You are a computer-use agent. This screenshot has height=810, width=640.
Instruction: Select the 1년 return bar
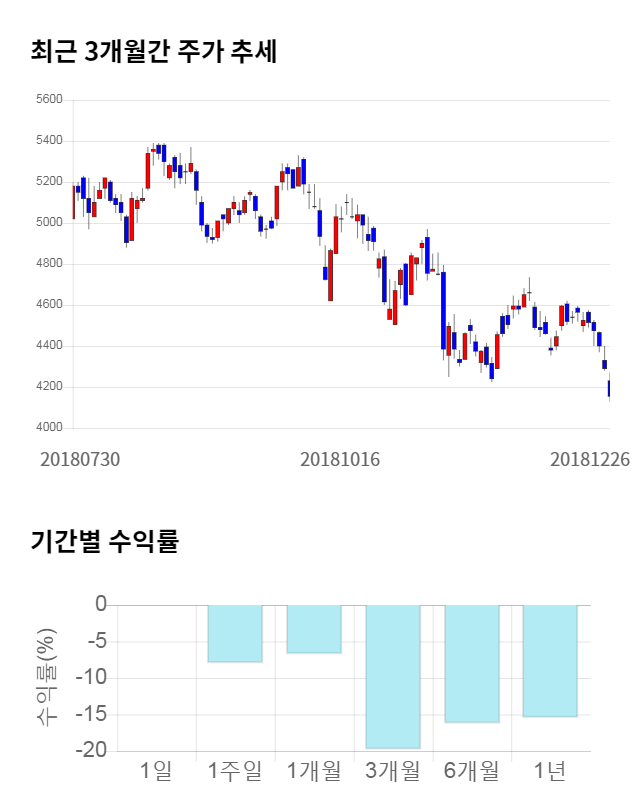(550, 661)
